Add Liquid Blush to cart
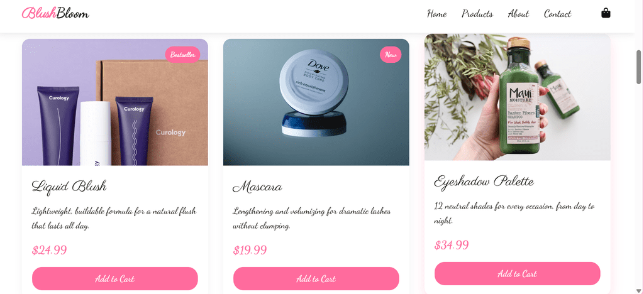Image resolution: width=644 pixels, height=294 pixels. [x=115, y=279]
